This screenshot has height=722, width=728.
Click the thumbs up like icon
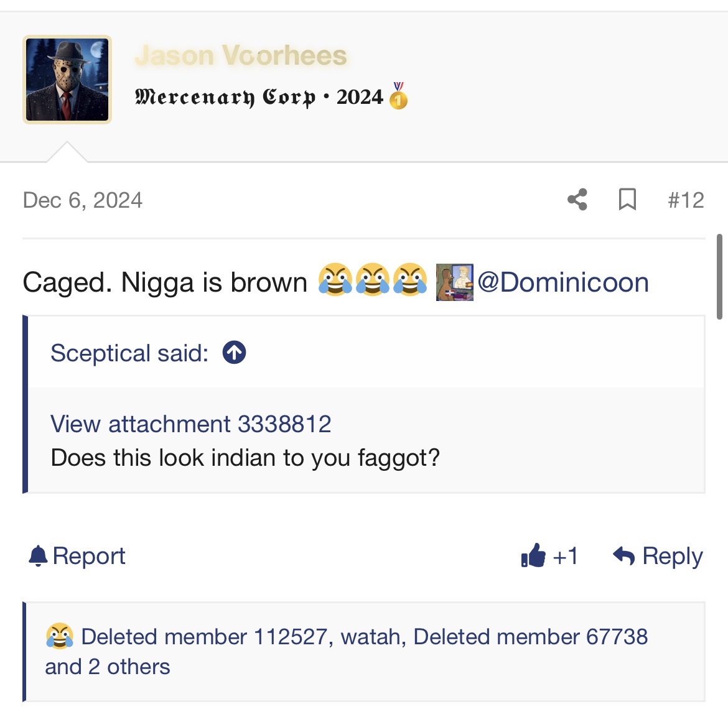click(533, 555)
